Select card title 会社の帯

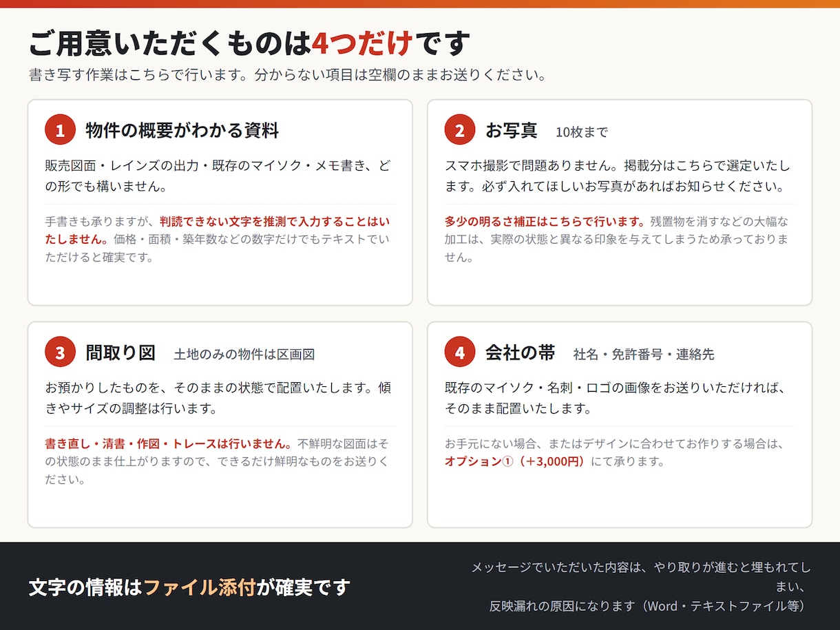pos(521,352)
